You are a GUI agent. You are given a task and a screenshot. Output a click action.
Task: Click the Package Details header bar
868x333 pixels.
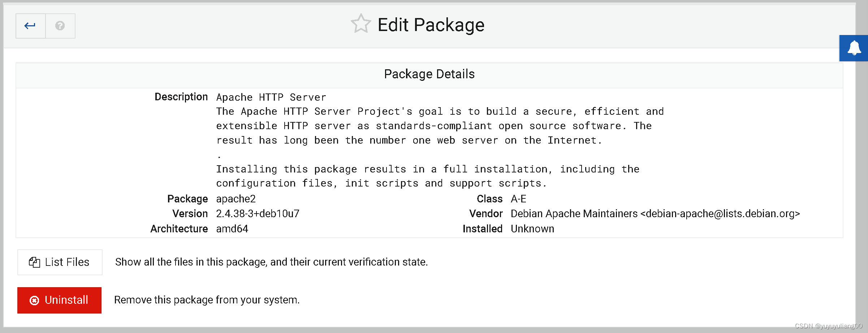430,74
